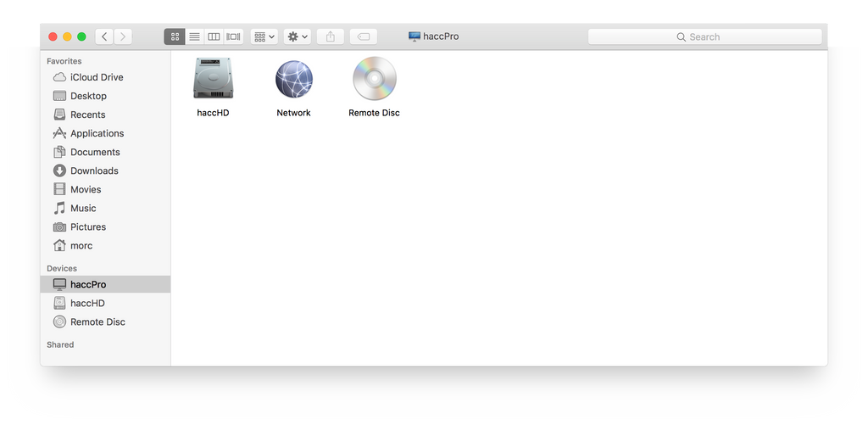The width and height of the screenshot is (868, 436).
Task: Click the Devices section header
Action: (x=62, y=268)
